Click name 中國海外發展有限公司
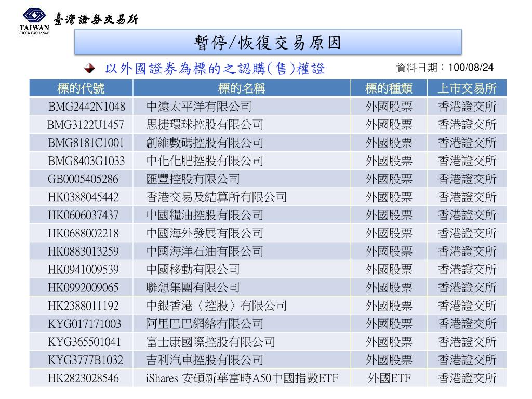 tap(205, 233)
